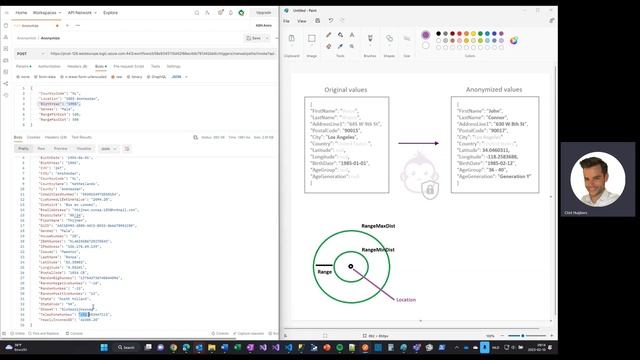Click the Postman search icon in header
This screenshot has width=640, height=360.
tap(197, 13)
